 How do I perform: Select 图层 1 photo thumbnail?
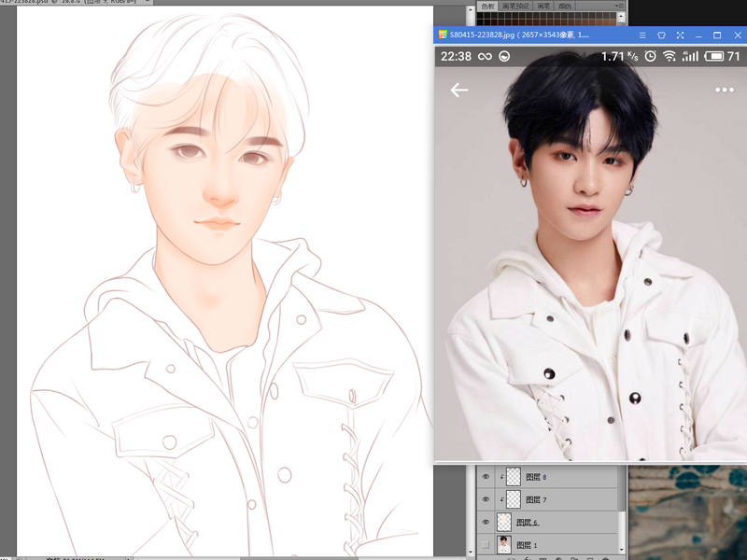point(504,544)
